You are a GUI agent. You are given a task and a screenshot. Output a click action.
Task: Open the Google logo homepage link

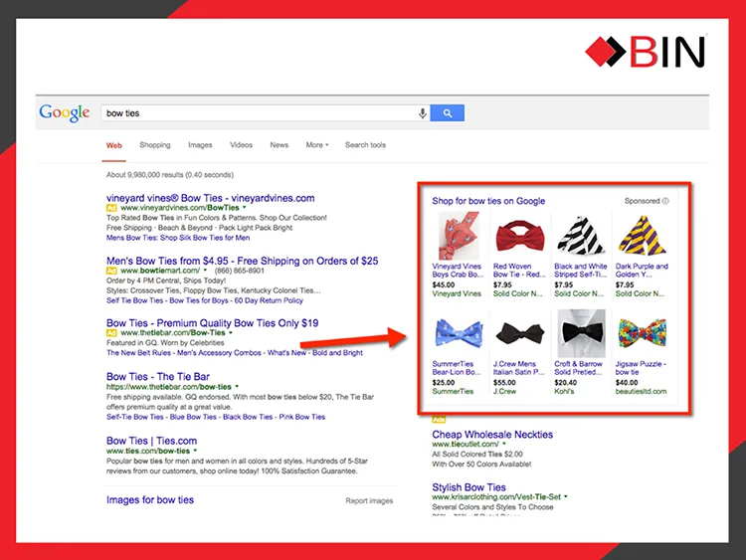[65, 113]
